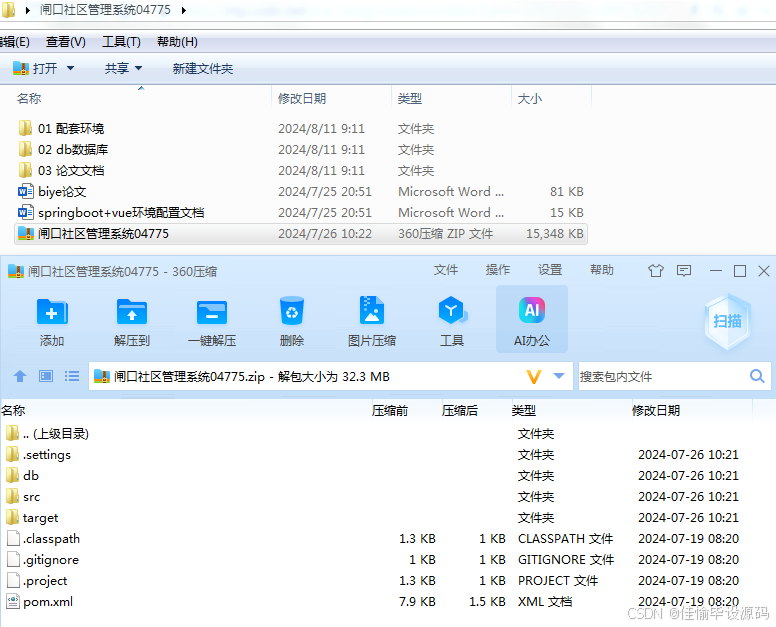Click the 删除 (Delete) trash icon
776x627 pixels.
(x=291, y=311)
